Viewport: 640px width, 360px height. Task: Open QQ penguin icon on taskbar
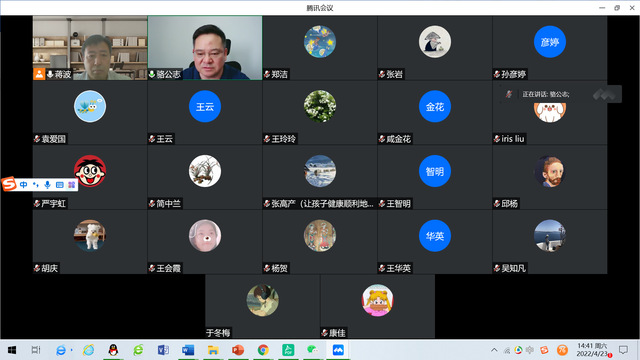click(x=113, y=350)
